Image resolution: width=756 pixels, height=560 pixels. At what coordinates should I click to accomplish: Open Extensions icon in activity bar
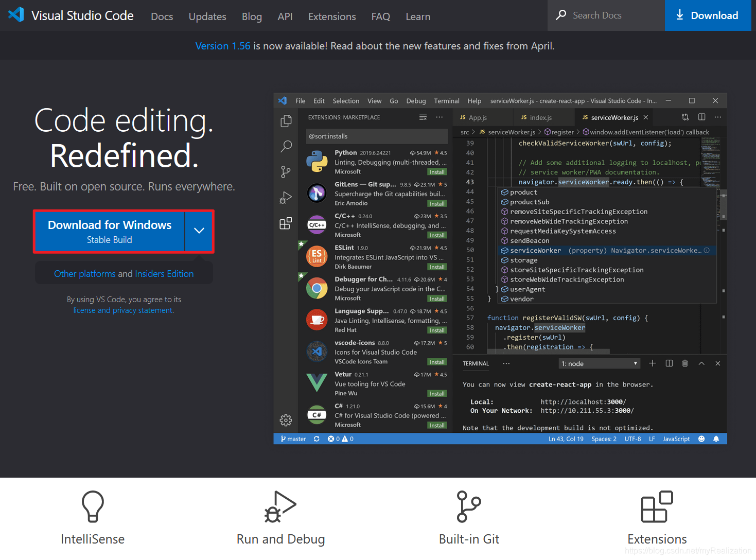point(286,223)
